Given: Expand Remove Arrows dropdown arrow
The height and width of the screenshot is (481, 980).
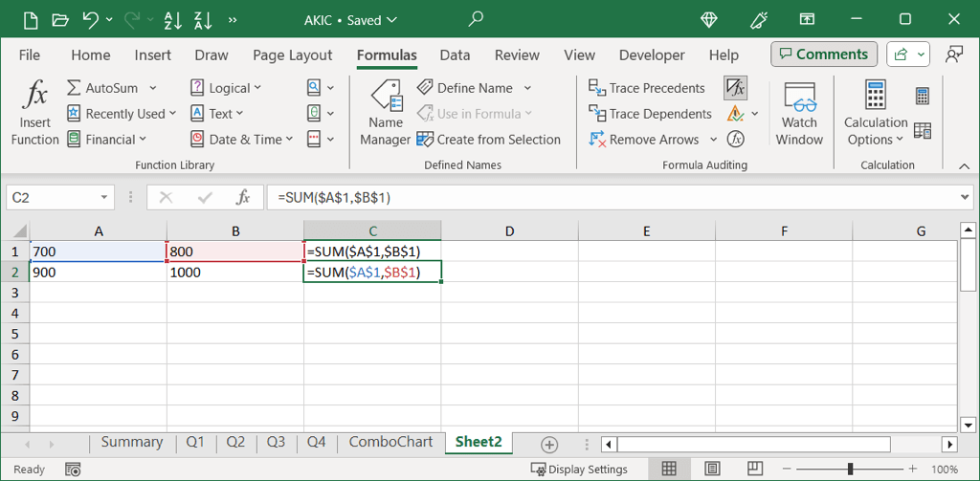Looking at the screenshot, I should [713, 140].
